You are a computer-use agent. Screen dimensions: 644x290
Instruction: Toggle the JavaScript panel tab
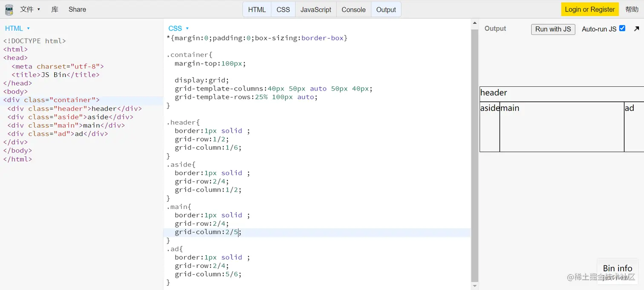[x=316, y=9]
